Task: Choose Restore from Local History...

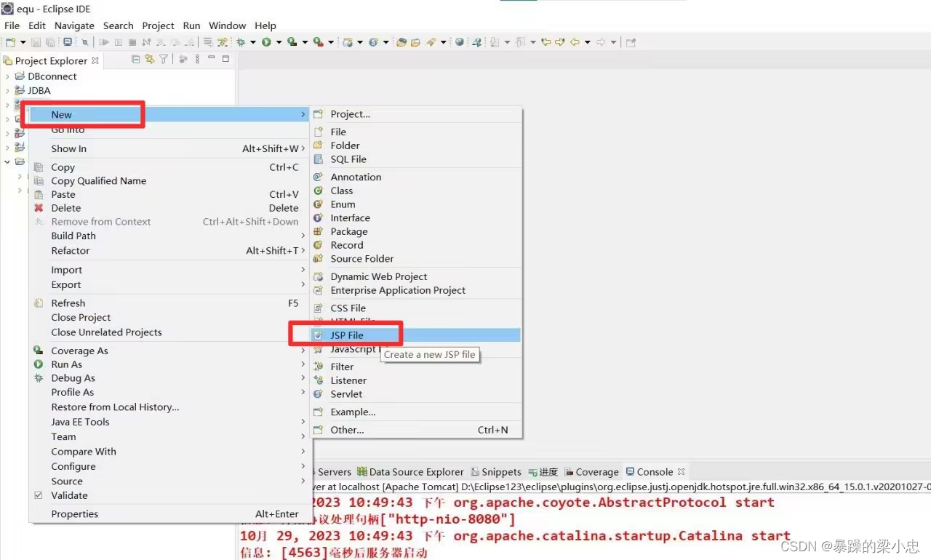Action: [x=169, y=407]
